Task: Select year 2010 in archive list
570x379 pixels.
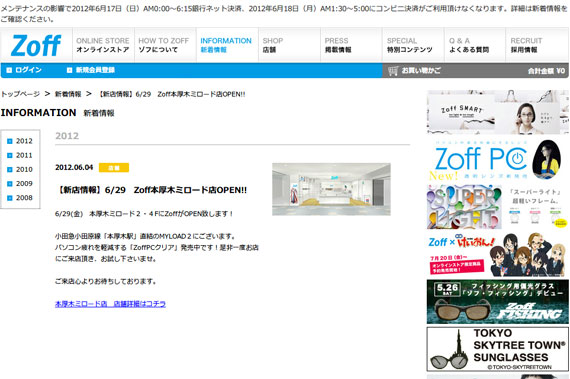Action: point(24,169)
